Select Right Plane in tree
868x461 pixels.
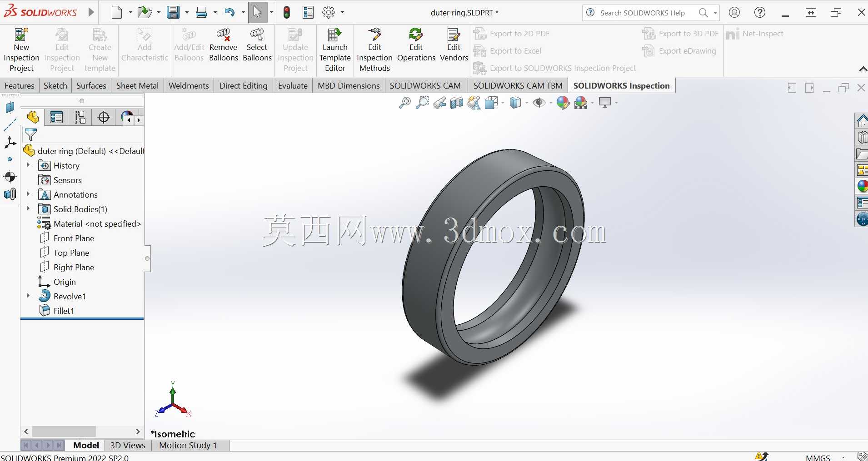[x=74, y=267]
